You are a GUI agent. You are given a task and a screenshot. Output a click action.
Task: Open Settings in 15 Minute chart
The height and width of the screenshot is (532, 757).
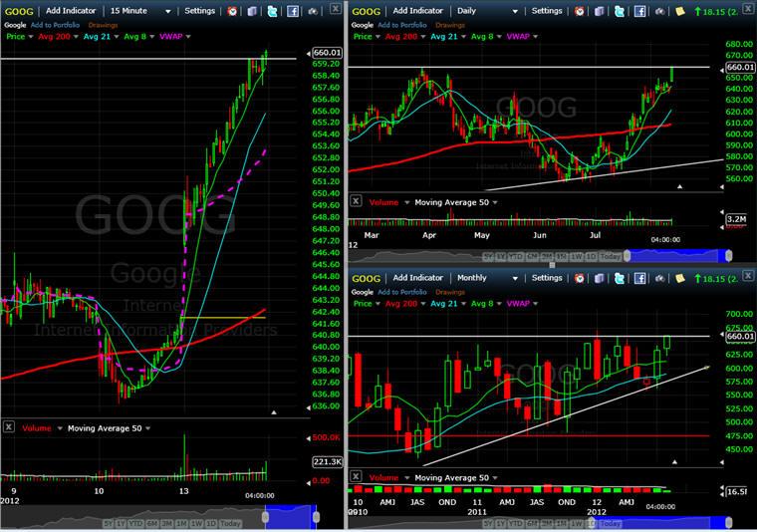click(x=200, y=11)
